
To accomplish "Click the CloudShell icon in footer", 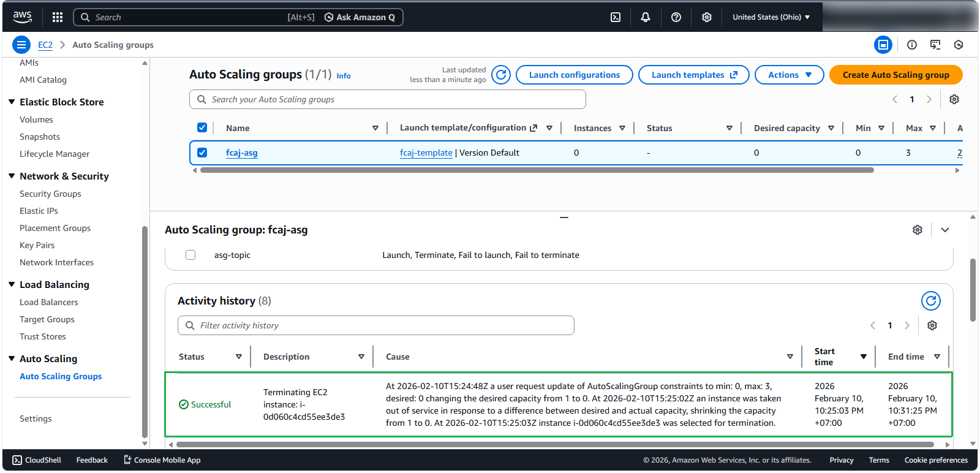I will coord(17,460).
